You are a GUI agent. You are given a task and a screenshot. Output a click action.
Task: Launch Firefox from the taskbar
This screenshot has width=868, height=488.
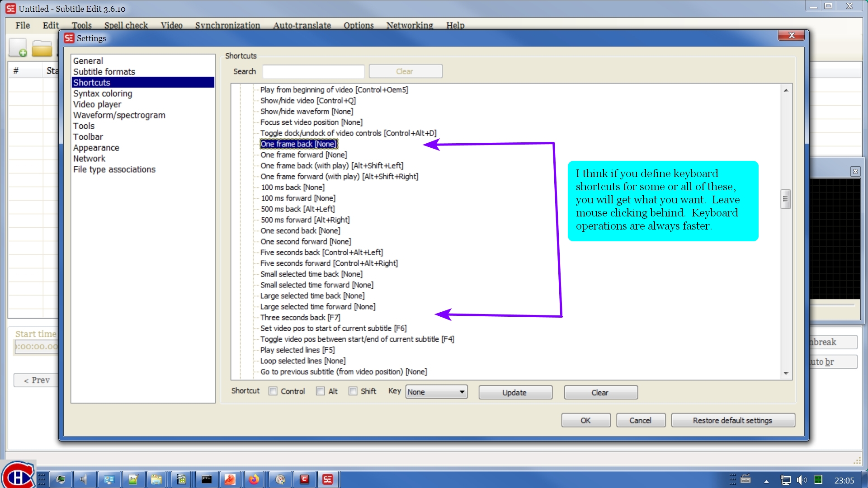[254, 479]
